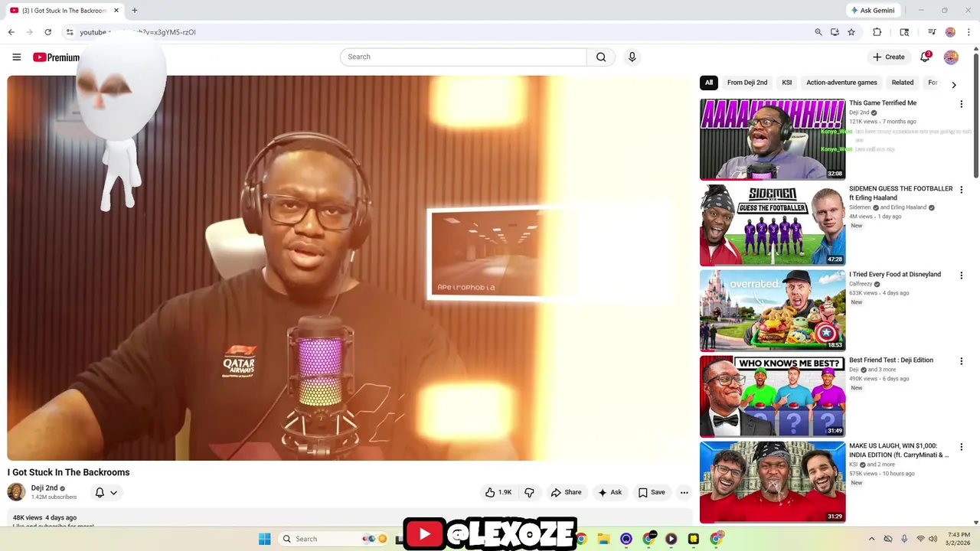Start voice search with microphone icon
980x551 pixels.
coord(632,57)
